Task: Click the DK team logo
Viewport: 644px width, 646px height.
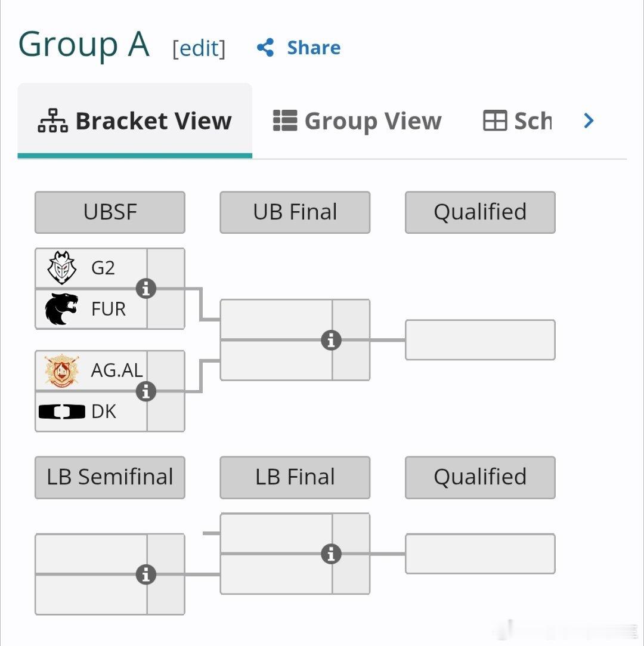Action: click(x=62, y=412)
